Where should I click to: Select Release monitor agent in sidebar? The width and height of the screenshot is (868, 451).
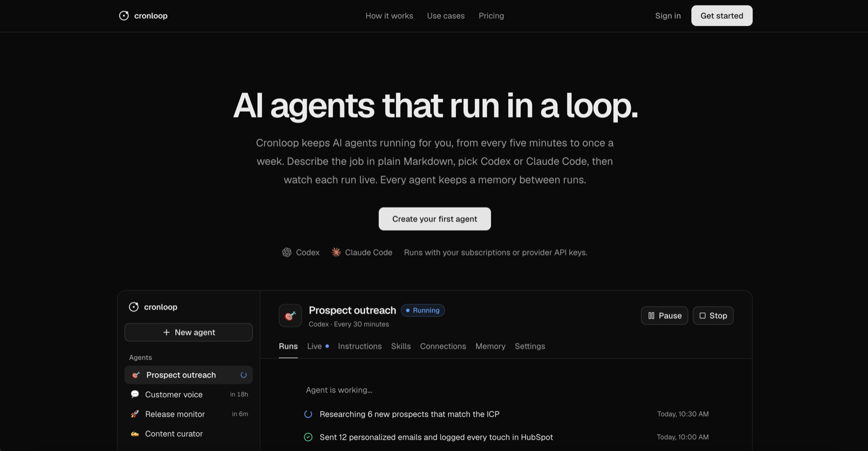tap(188, 414)
